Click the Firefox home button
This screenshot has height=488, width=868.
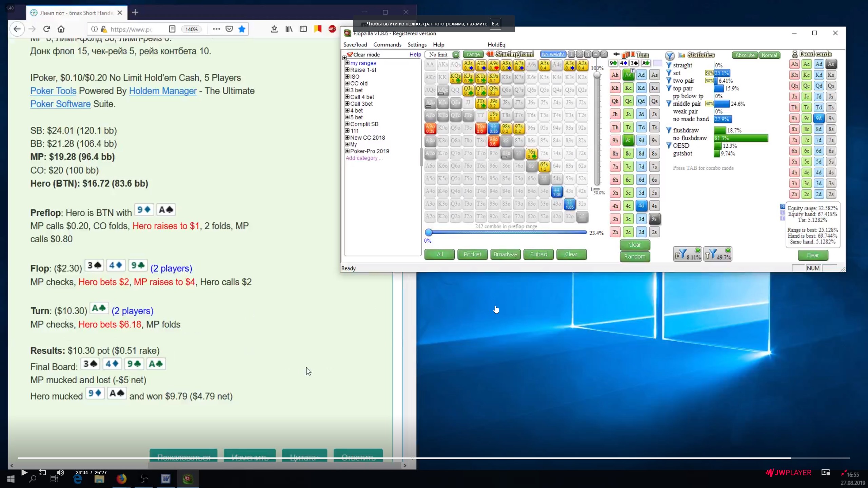click(61, 29)
